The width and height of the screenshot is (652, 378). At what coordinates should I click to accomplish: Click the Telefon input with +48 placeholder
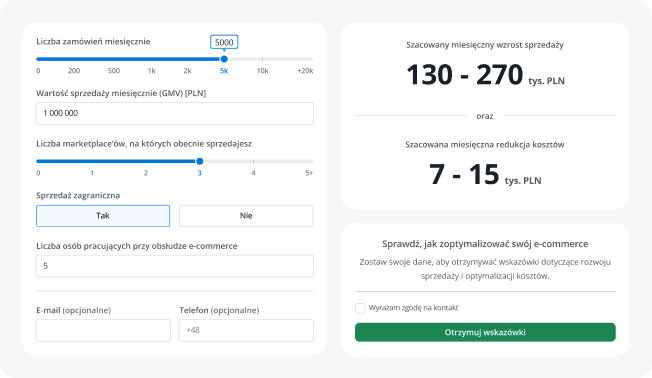[x=246, y=331]
